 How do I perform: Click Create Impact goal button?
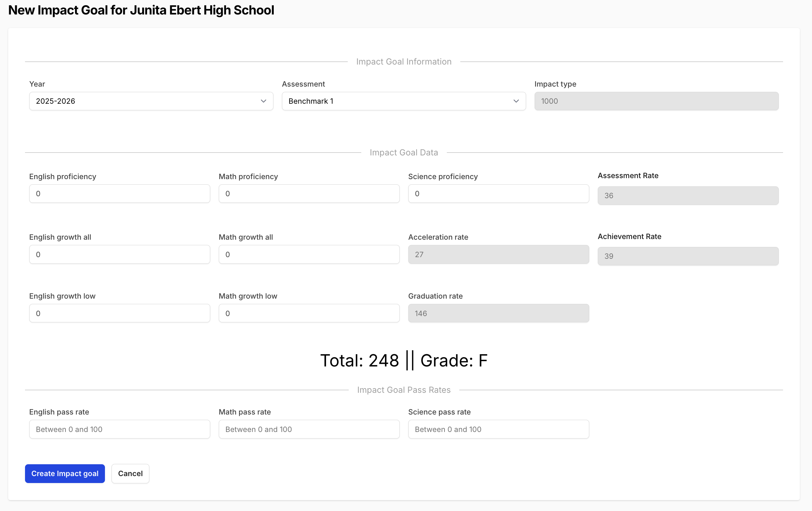[x=65, y=473]
